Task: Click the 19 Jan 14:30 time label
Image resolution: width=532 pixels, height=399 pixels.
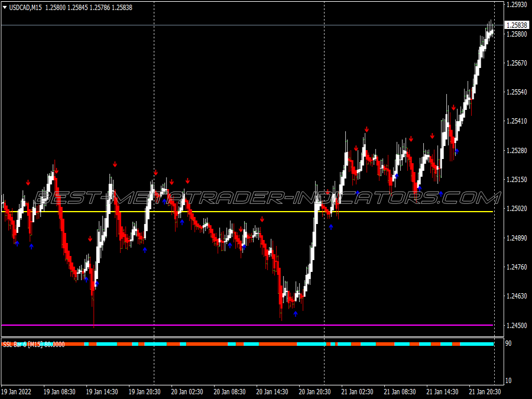Action: point(102,392)
